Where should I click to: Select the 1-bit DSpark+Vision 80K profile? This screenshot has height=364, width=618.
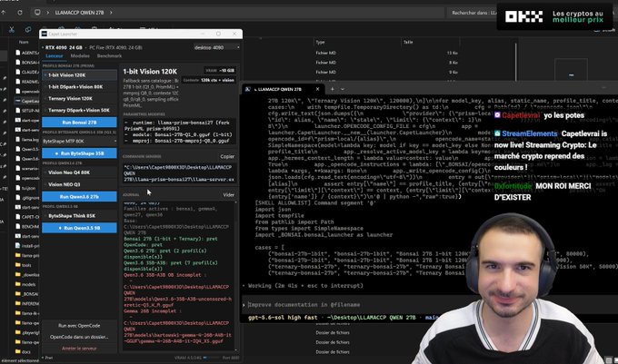(x=79, y=86)
